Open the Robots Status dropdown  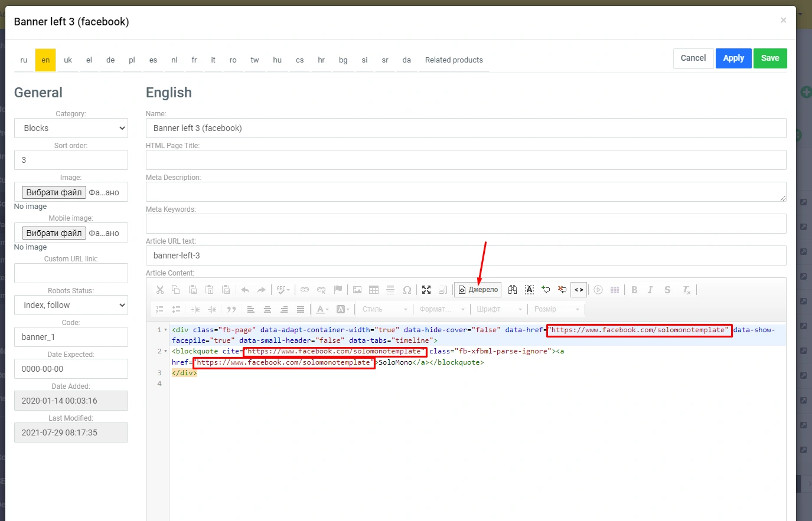tap(71, 305)
